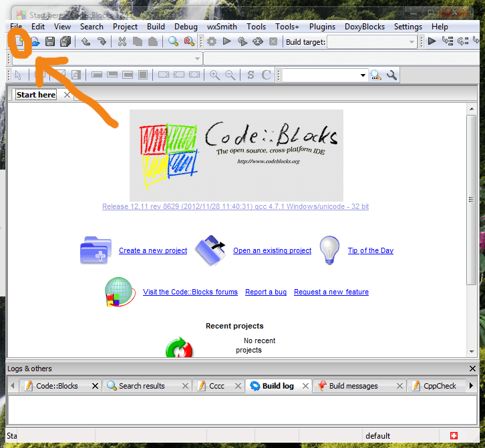485x448 pixels.
Task: Close the Logs & others panel
Action: pos(472,369)
